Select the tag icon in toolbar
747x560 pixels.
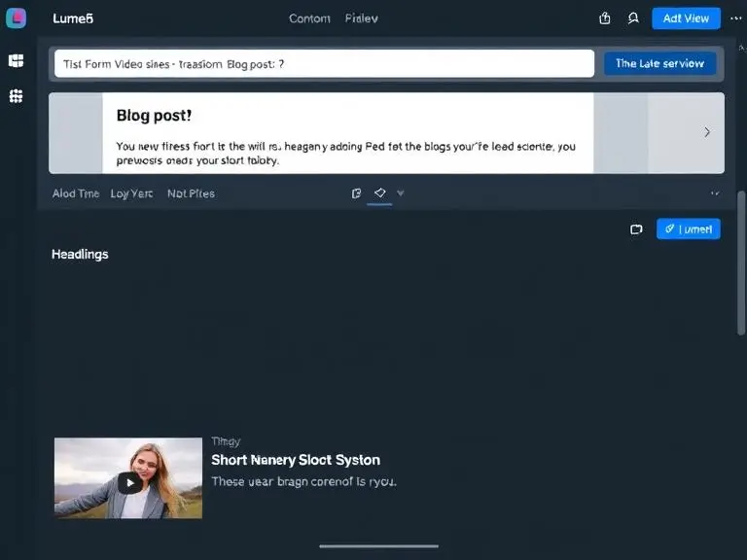click(379, 192)
